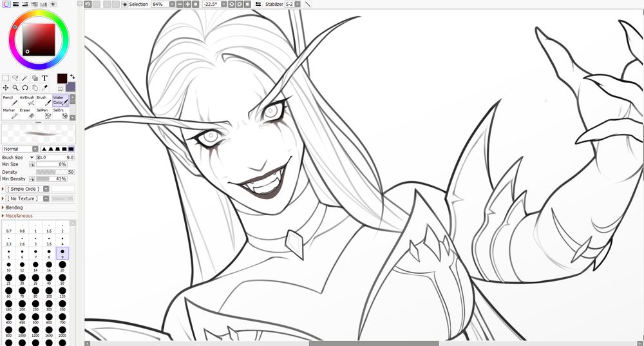Reset the canvas rotation angle
Image resolution: width=644 pixels, height=346 pixels.
pyautogui.click(x=247, y=4)
